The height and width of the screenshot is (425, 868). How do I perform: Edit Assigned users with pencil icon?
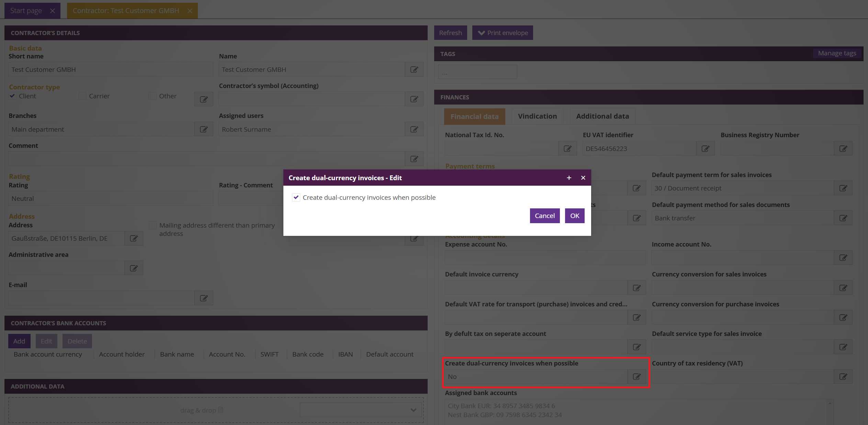(x=414, y=129)
